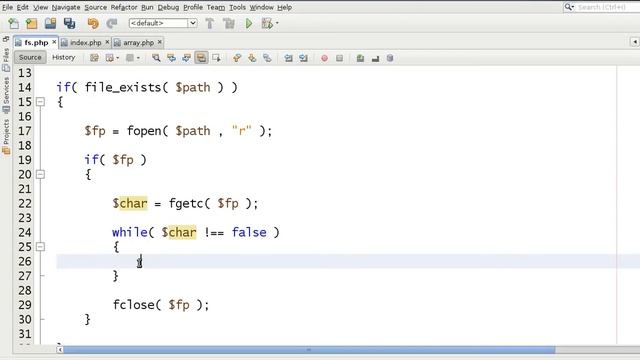The image size is (640, 360).
Task: Click the New Project toolbar icon
Action: coord(31,23)
